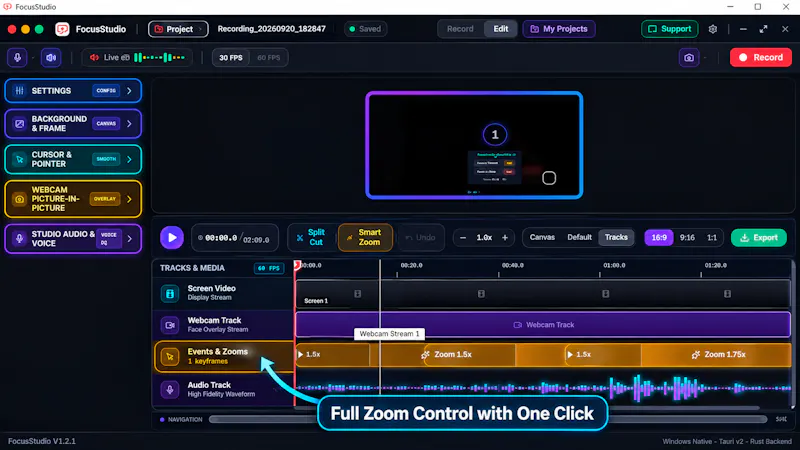Expand Cursor & Pointer panel
800x450 pixels.
coord(73,159)
